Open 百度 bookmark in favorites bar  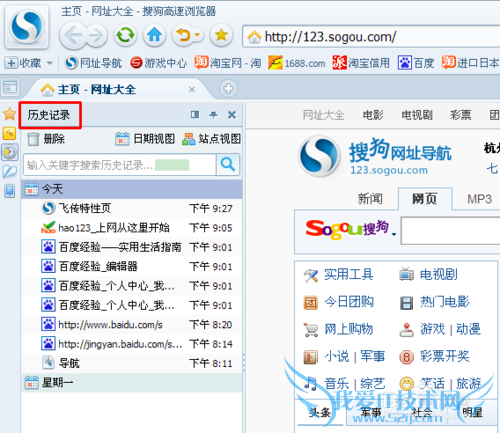tap(416, 63)
